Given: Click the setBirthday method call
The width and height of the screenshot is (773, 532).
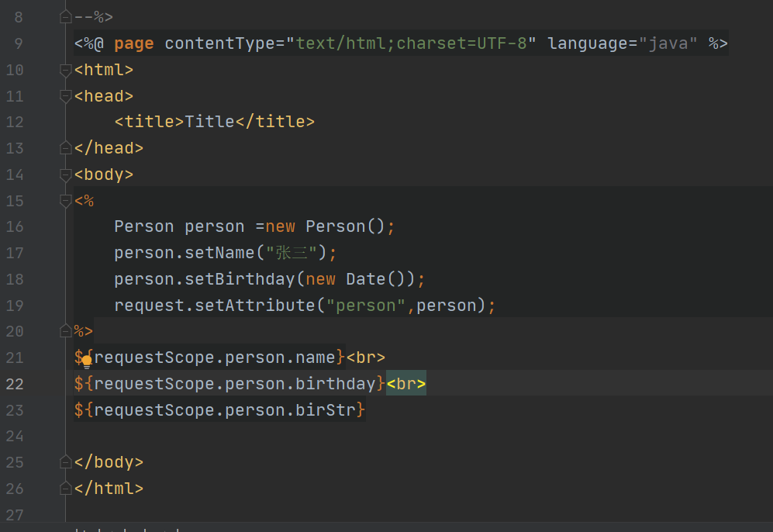Looking at the screenshot, I should 240,279.
